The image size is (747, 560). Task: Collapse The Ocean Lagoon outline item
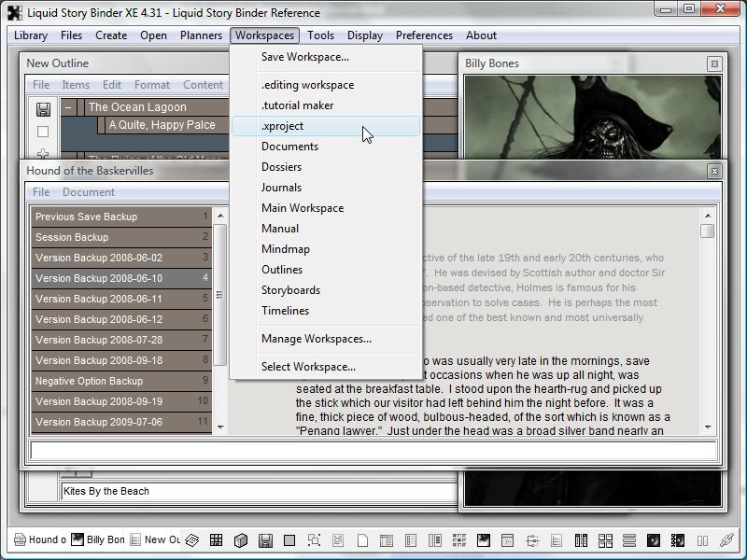click(68, 107)
